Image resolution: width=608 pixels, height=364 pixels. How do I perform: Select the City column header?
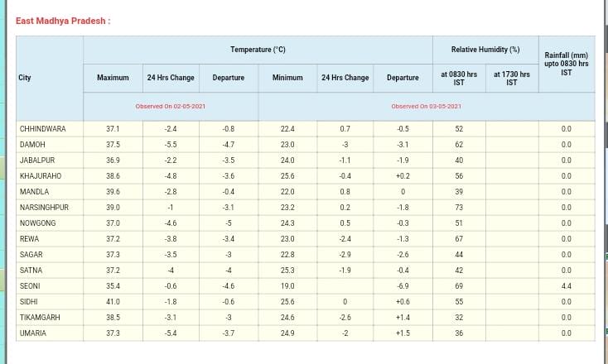[25, 78]
